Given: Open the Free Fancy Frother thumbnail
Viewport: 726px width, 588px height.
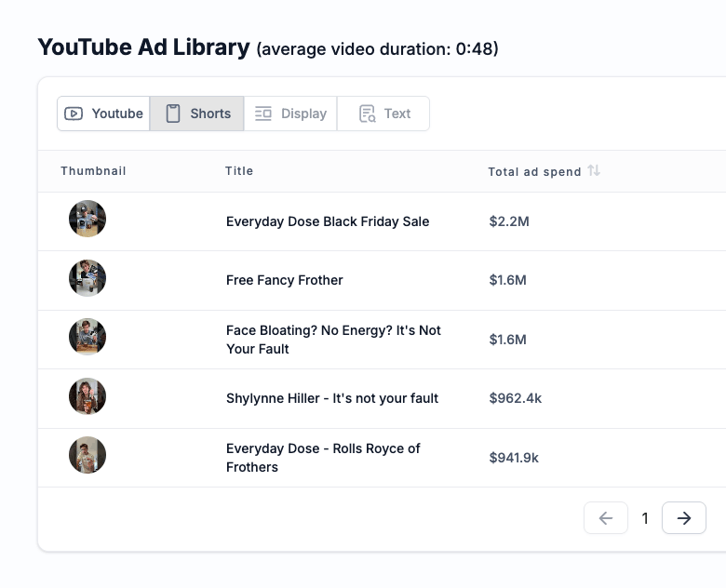Looking at the screenshot, I should click(x=87, y=279).
